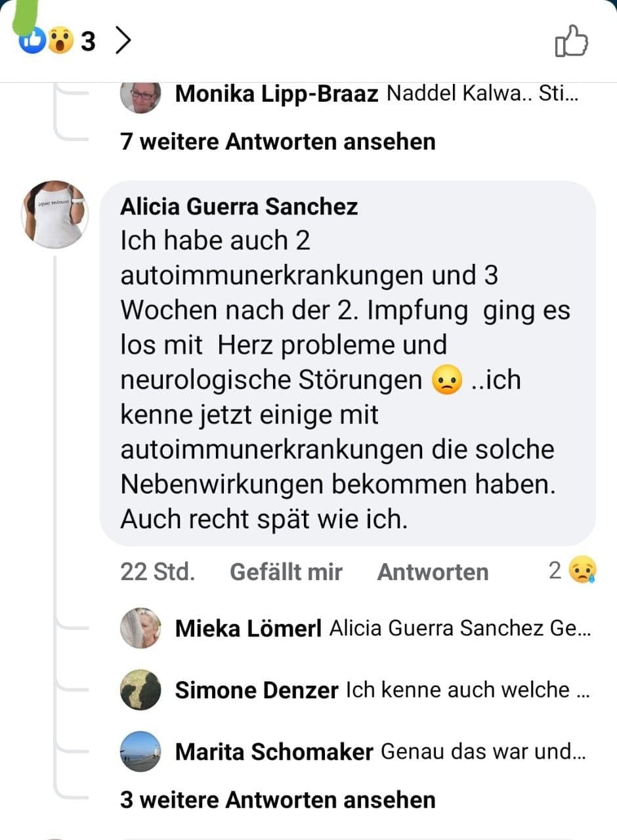The width and height of the screenshot is (617, 840).
Task: Open Simone Denzer's avatar
Action: tap(140, 690)
